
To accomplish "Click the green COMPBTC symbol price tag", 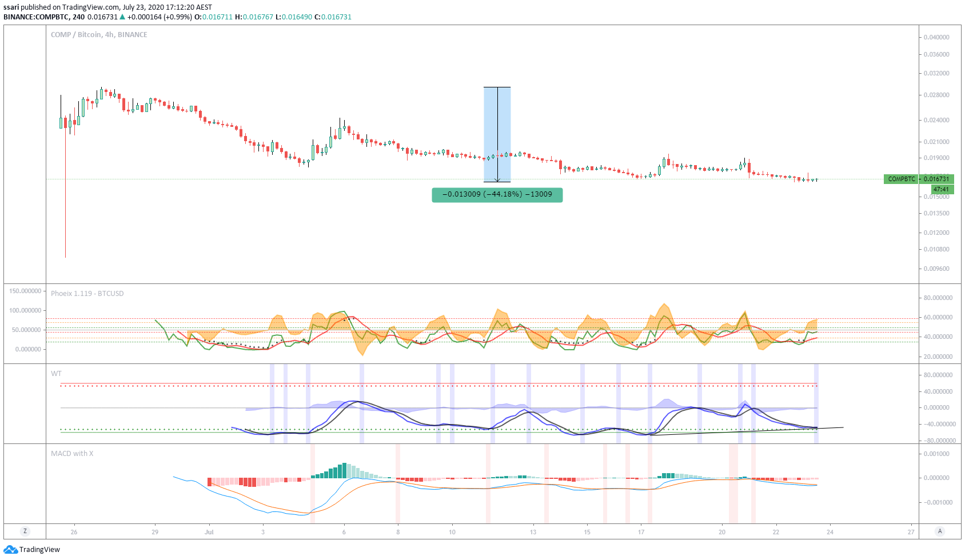I will (x=901, y=179).
